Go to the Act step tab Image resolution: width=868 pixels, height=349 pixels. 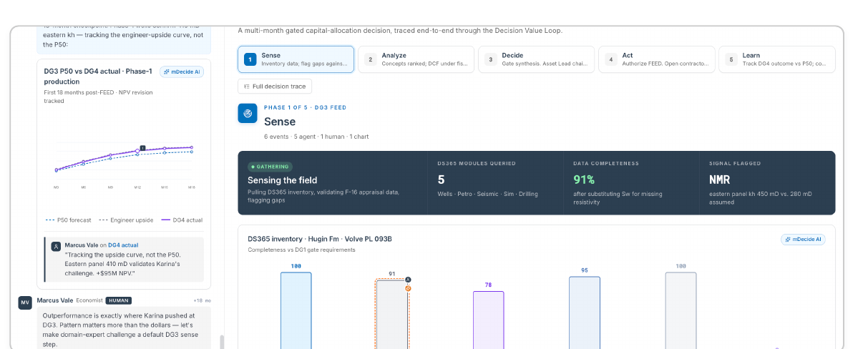[x=656, y=59]
